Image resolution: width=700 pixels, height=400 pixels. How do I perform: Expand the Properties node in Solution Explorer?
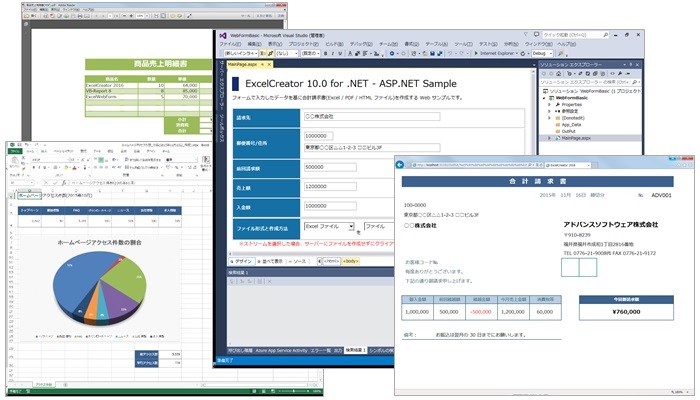[x=549, y=104]
